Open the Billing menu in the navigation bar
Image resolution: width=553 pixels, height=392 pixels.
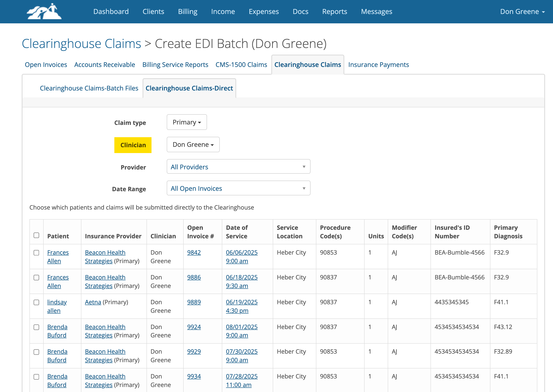[x=187, y=11]
